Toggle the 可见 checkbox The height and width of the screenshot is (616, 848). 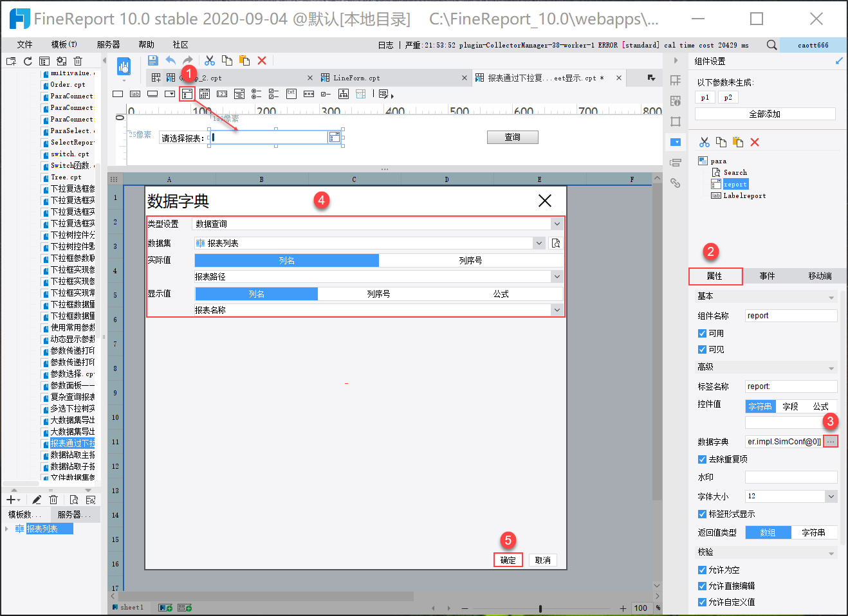[702, 349]
